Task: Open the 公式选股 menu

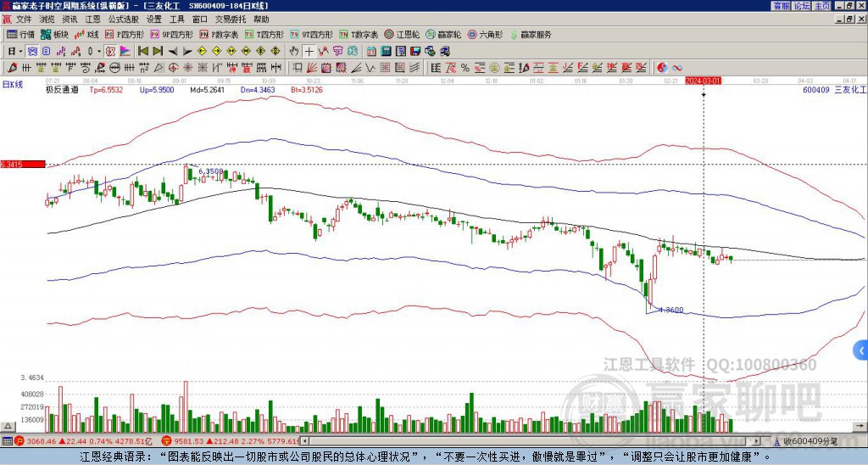Action: point(124,20)
